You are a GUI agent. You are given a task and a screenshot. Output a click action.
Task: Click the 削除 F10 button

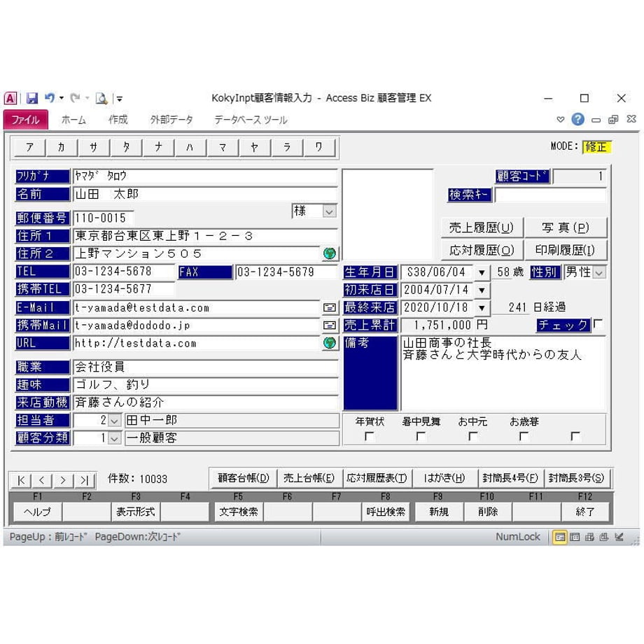pyautogui.click(x=487, y=512)
